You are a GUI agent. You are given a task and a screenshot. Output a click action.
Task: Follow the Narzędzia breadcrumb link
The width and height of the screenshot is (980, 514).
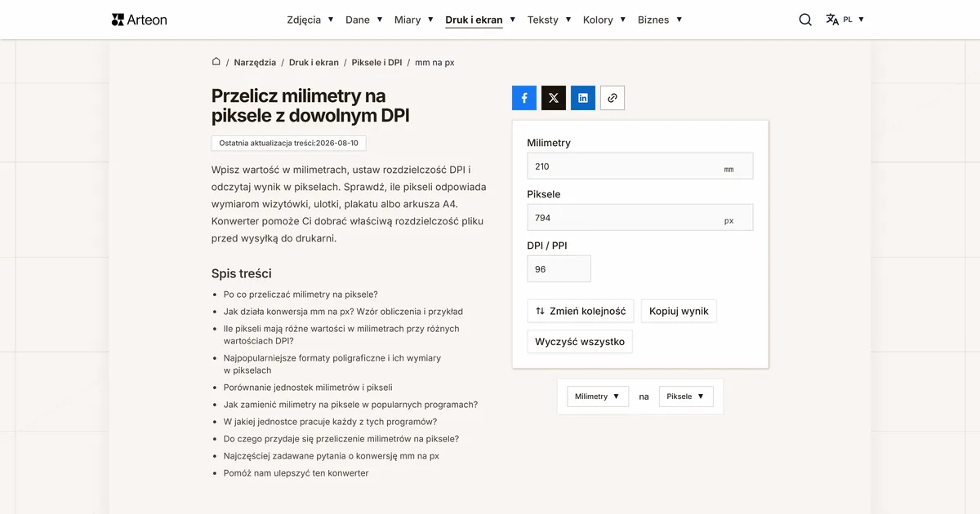pos(255,62)
